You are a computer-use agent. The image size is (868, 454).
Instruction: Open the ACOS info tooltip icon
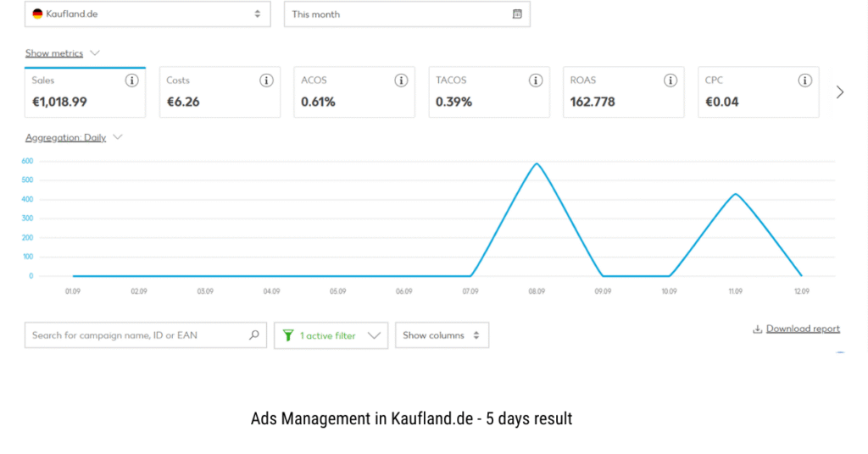point(401,80)
